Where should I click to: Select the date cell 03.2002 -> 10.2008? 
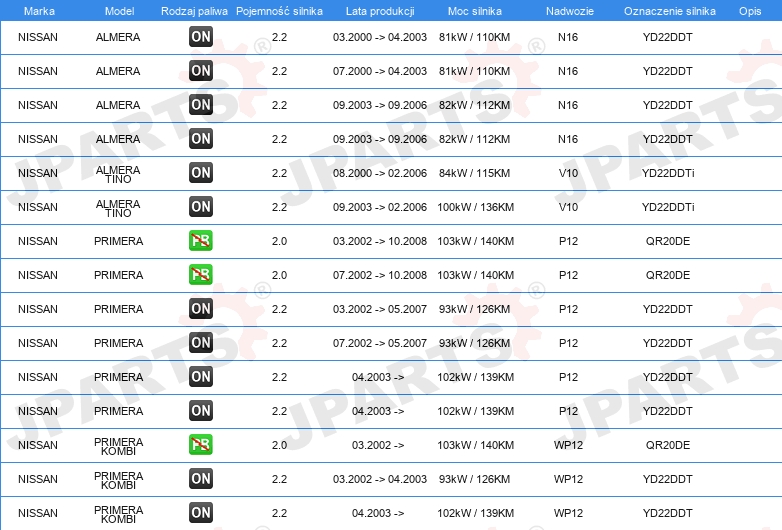coord(380,241)
